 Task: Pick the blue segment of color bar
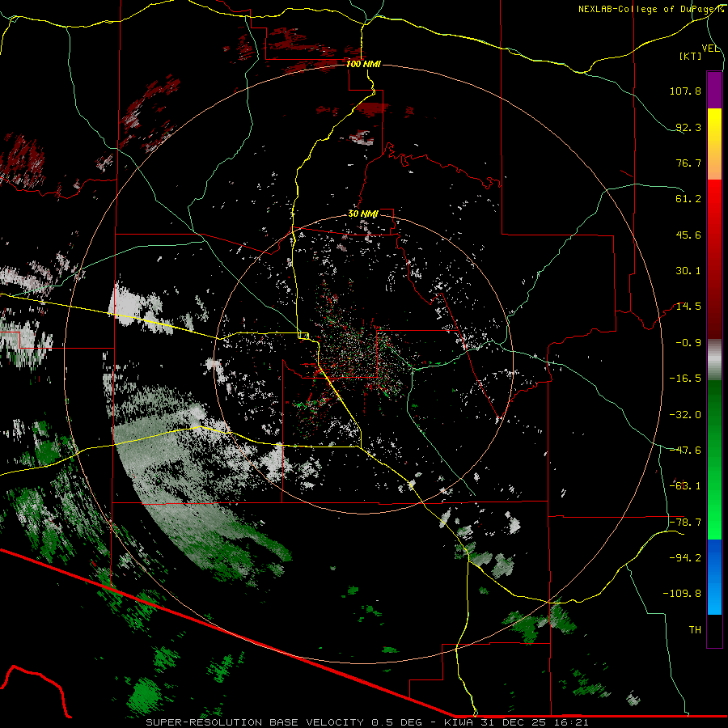714,577
